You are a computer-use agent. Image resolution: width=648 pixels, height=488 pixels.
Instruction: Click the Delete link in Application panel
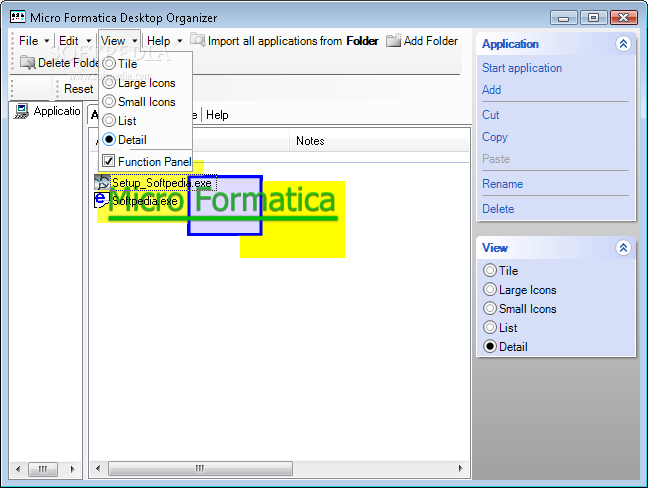pyautogui.click(x=498, y=209)
